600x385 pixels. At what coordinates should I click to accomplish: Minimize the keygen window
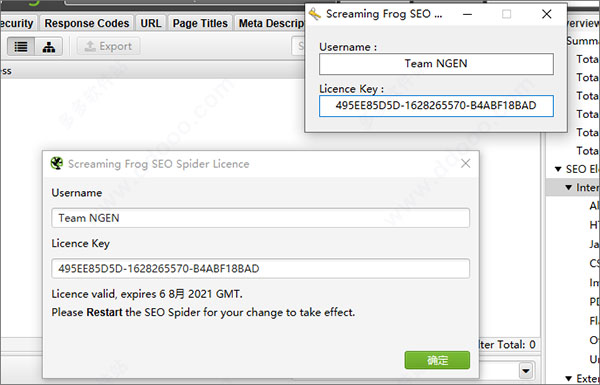[467, 14]
